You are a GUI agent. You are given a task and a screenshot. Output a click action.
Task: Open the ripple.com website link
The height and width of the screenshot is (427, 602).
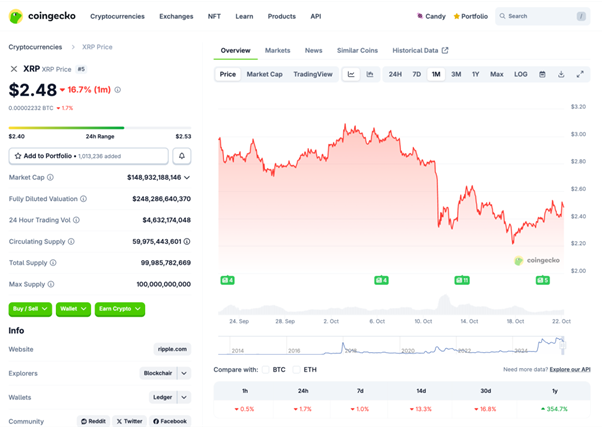pyautogui.click(x=172, y=349)
